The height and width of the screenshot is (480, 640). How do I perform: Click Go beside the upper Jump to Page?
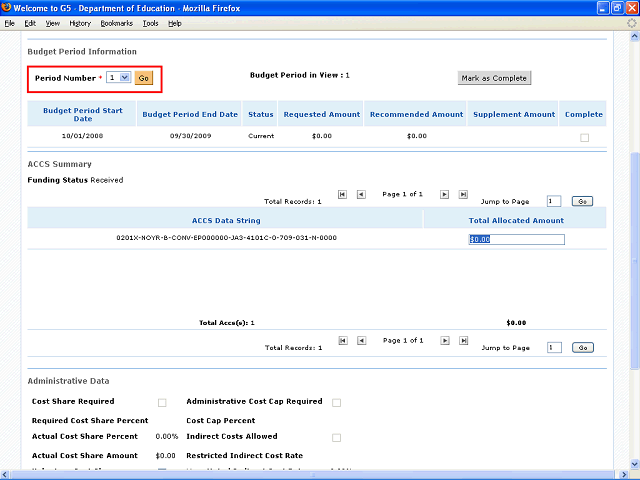click(x=583, y=201)
